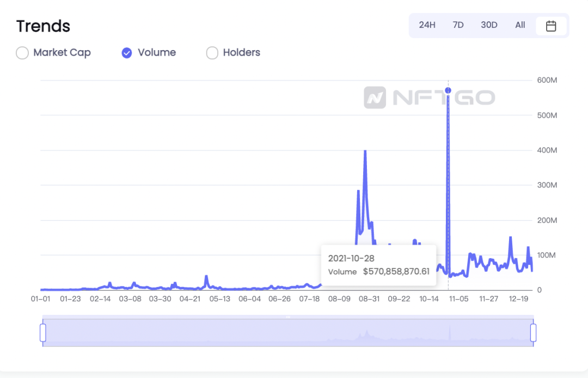Click the volume tooltip box
Screen dimensions: 588x378
[x=379, y=265]
